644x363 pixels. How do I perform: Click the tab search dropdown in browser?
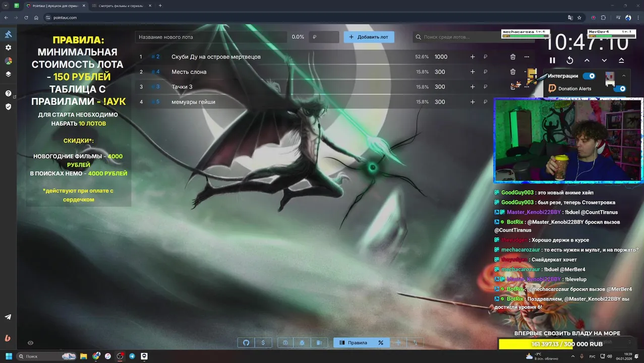tap(5, 6)
